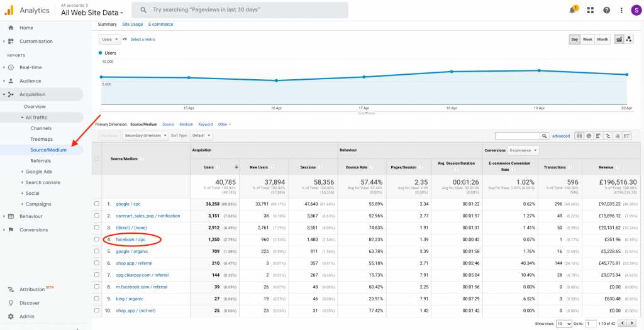Click Select a metric link

(143, 40)
